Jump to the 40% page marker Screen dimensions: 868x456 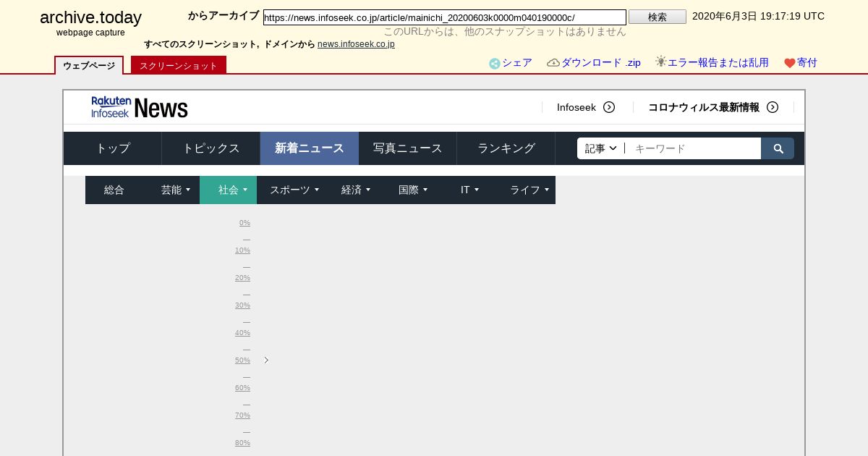point(242,333)
